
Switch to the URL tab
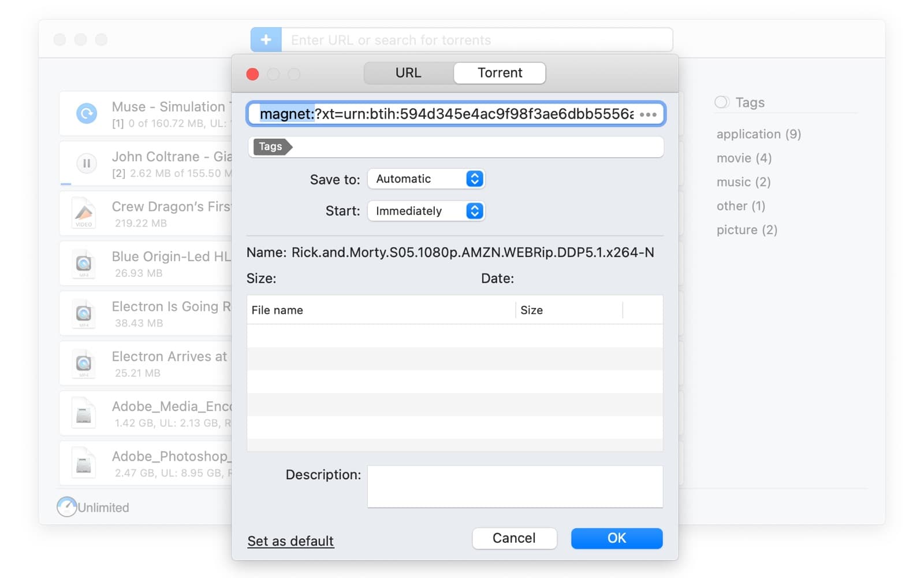point(408,73)
